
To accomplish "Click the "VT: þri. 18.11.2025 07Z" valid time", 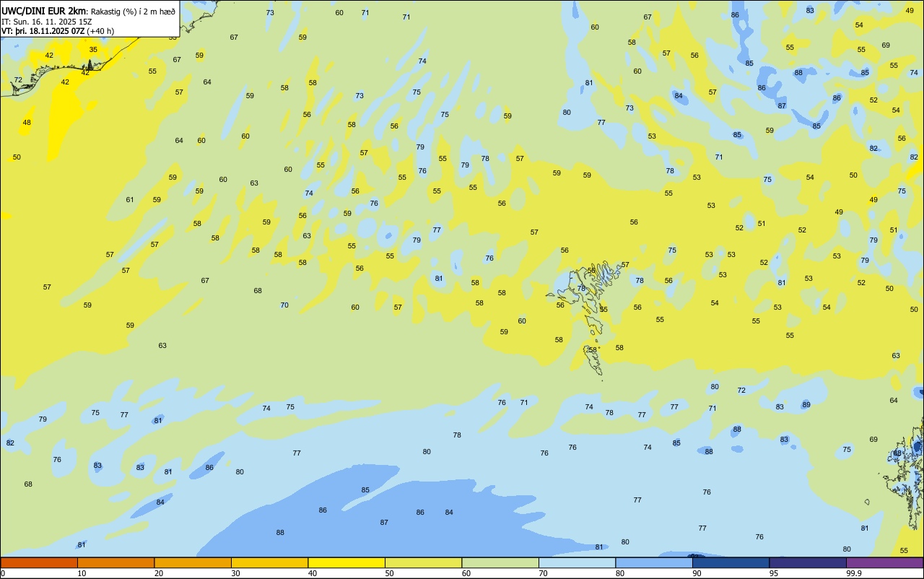I will click(43, 30).
